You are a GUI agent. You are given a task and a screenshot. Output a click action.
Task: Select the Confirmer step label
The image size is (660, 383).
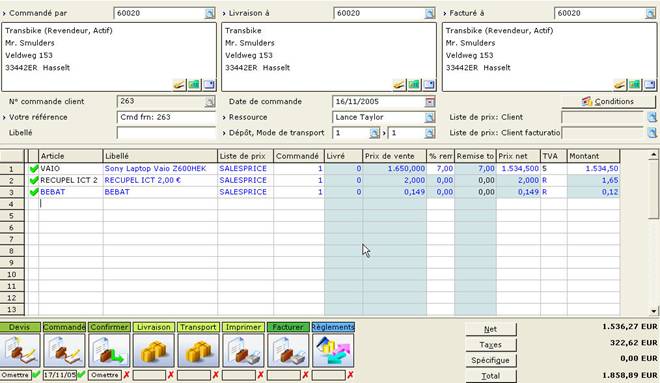(x=109, y=327)
